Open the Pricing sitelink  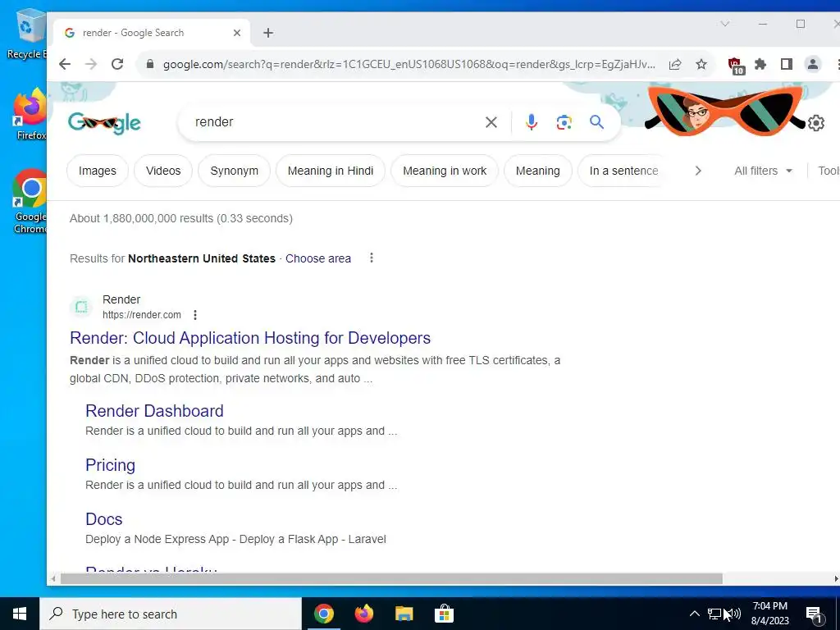(111, 465)
